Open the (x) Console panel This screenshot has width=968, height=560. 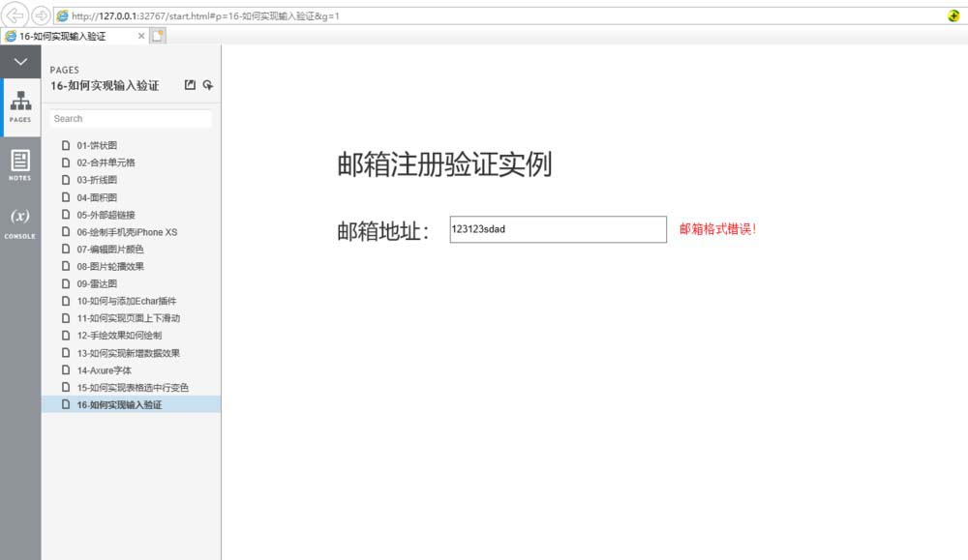[x=20, y=221]
